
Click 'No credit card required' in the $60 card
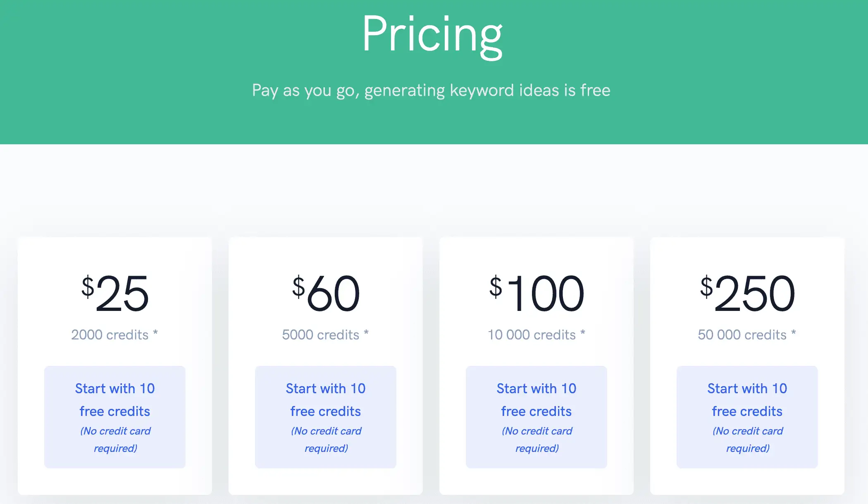click(x=326, y=440)
